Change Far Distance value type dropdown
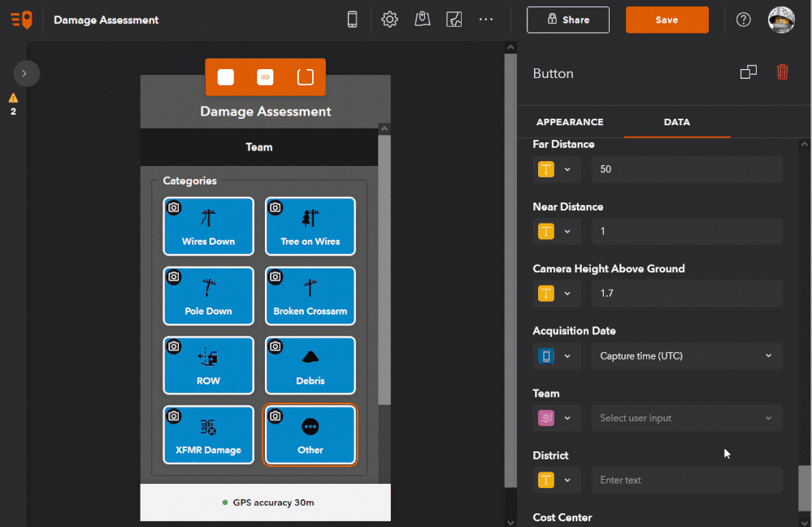The image size is (812, 527). tap(555, 169)
